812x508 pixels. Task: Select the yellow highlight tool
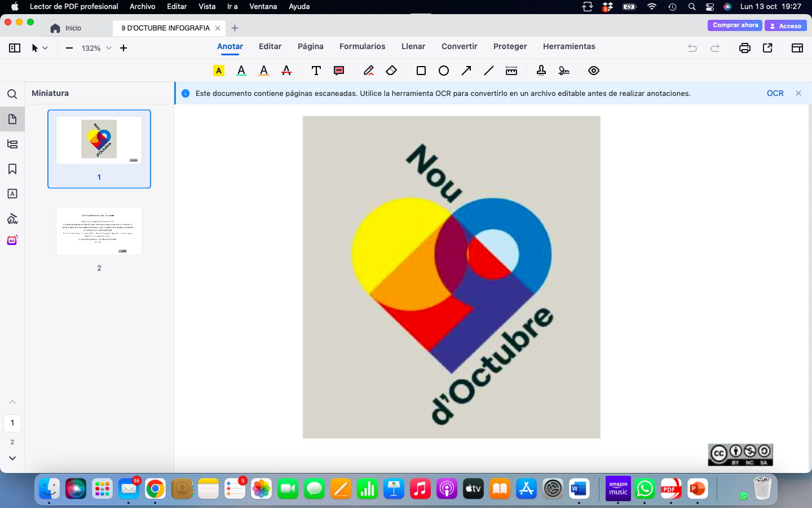pyautogui.click(x=218, y=71)
